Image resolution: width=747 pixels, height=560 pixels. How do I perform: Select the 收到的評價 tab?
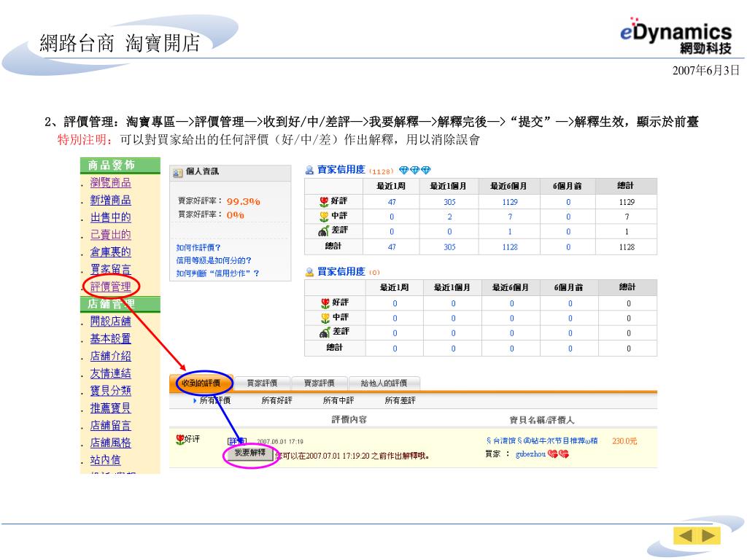click(x=201, y=383)
